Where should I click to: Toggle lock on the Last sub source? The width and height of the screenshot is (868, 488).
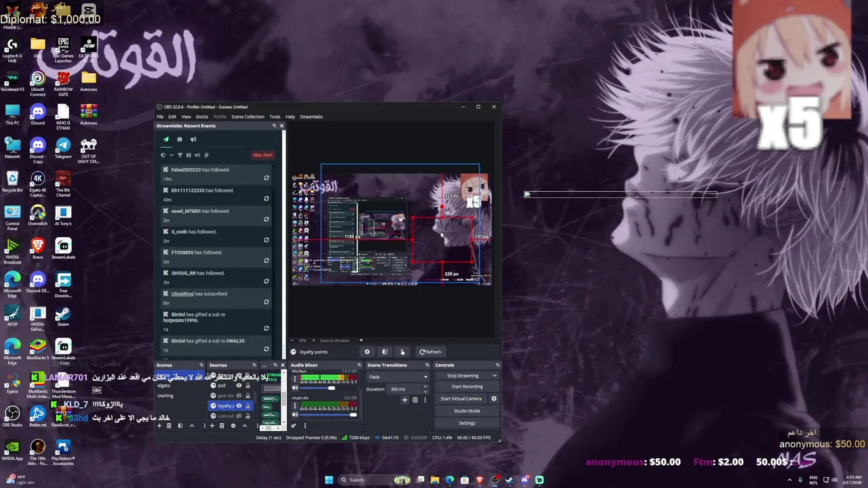click(248, 415)
